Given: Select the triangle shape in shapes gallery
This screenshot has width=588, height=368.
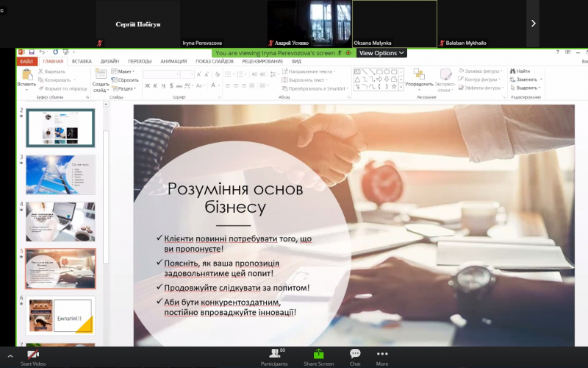Looking at the screenshot, I should pyautogui.click(x=357, y=79).
